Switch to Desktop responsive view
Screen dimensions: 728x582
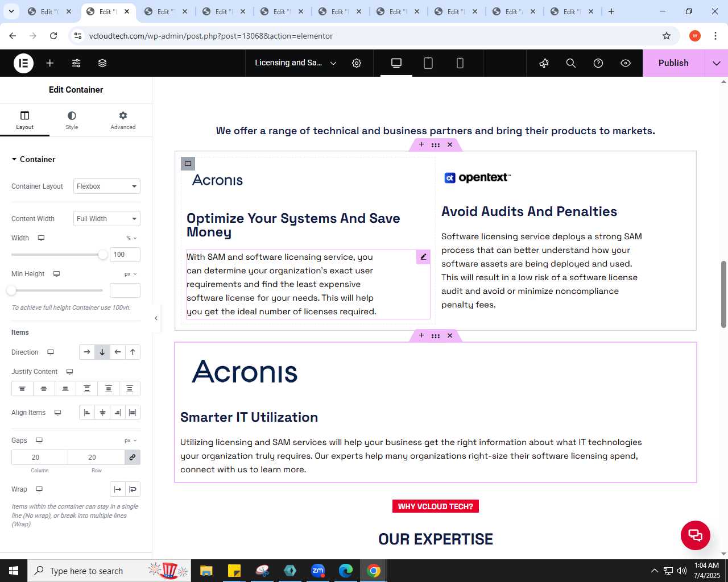click(x=396, y=63)
